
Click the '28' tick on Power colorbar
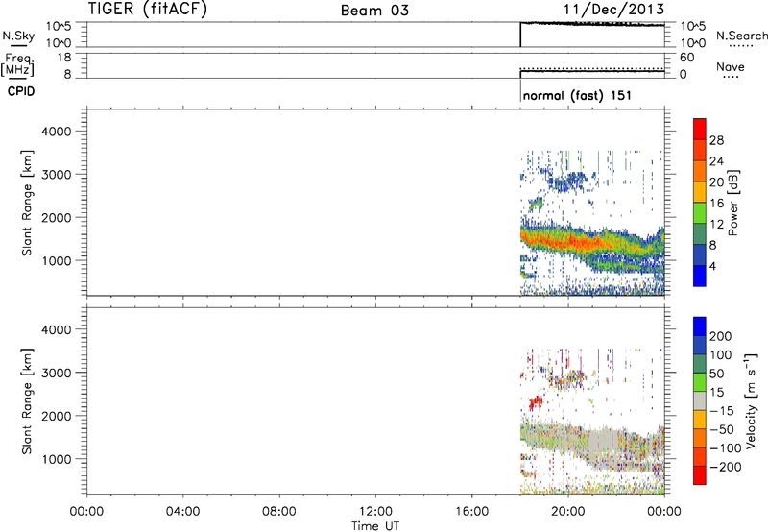(x=716, y=140)
